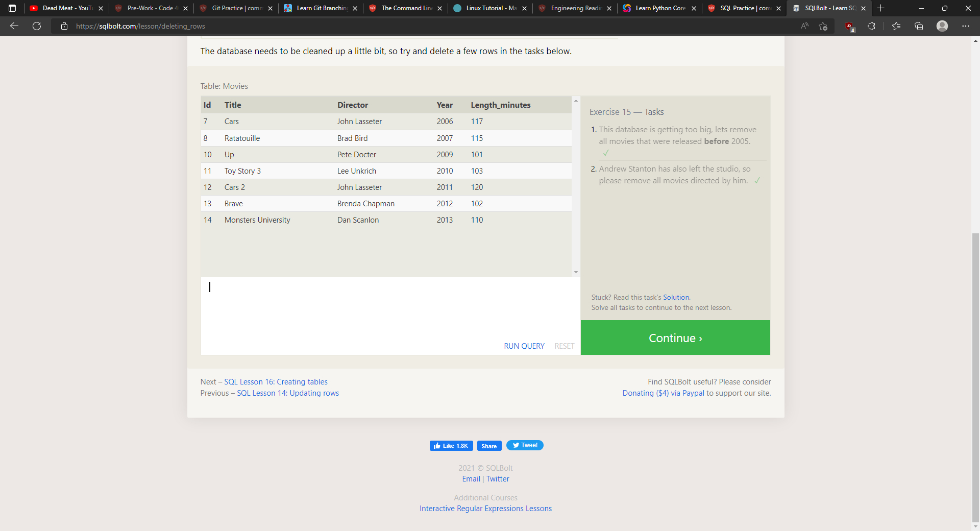
Task: Open the new tab plus button
Action: (880, 8)
